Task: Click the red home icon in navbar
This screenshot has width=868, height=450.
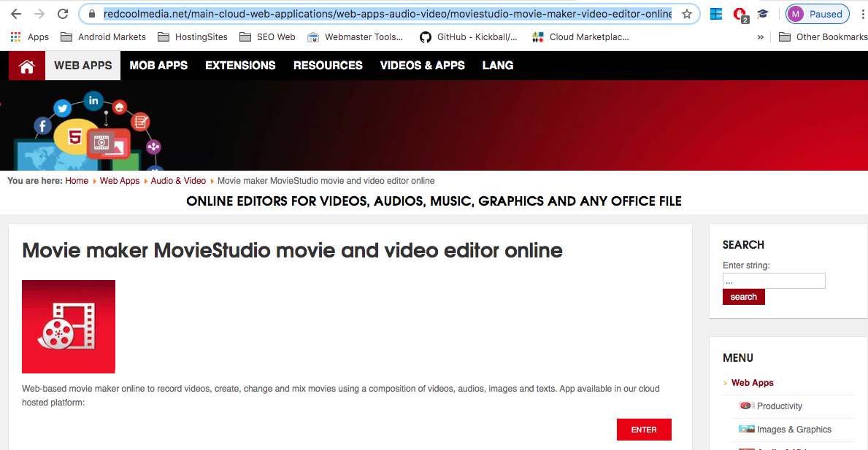Action: tap(27, 66)
